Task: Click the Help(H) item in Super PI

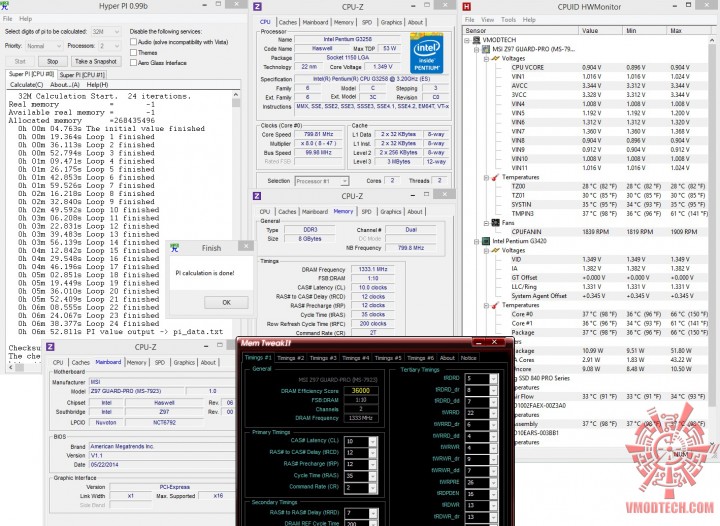Action: tap(97, 85)
